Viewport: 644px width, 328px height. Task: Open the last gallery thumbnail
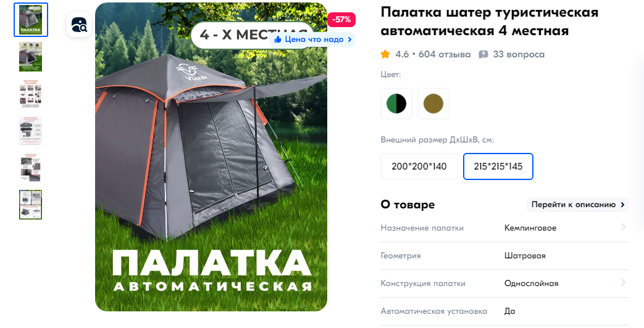pos(31,205)
